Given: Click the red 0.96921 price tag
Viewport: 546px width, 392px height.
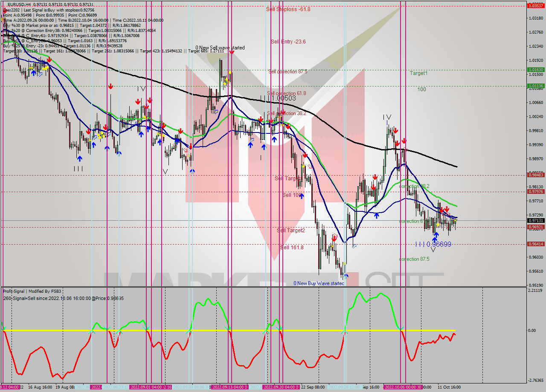Looking at the screenshot, I should coord(535,227).
